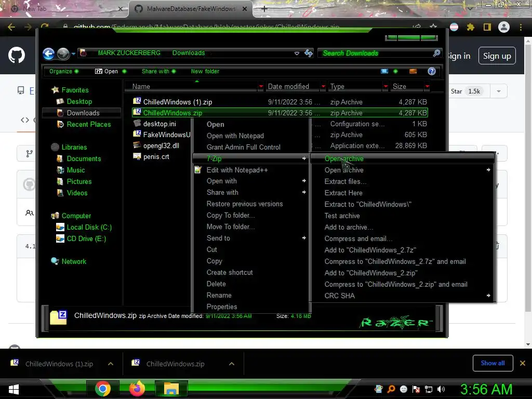Click the Downloads segment in the address bar
This screenshot has height=399, width=532.
click(x=189, y=53)
